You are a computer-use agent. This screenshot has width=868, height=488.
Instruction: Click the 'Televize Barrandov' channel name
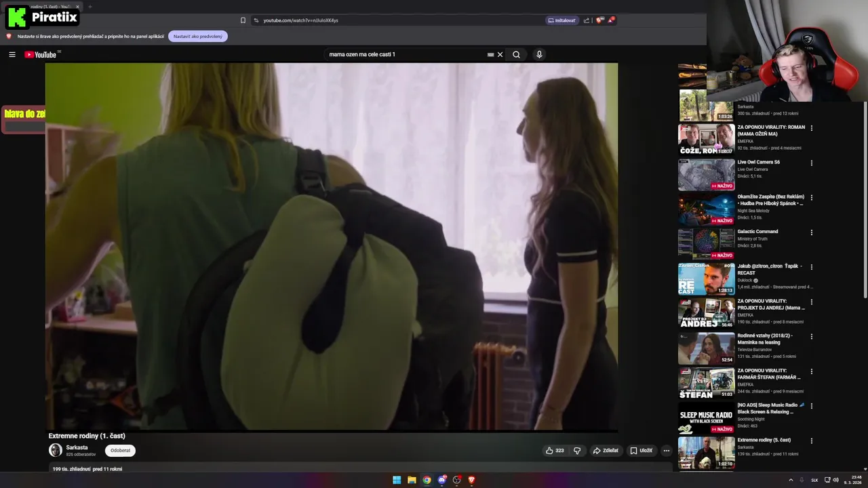point(754,350)
